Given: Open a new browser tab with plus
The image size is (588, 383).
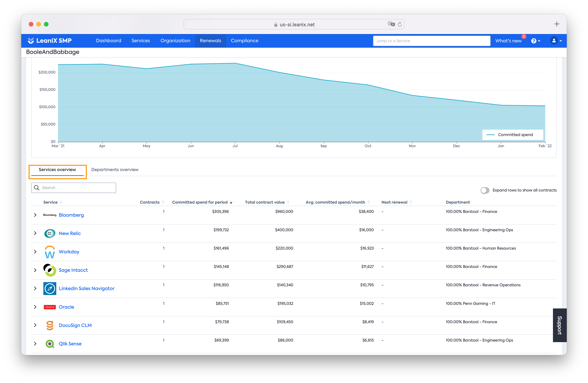Looking at the screenshot, I should tap(557, 24).
